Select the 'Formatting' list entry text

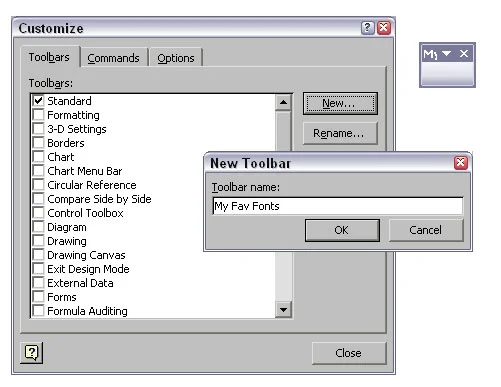pyautogui.click(x=73, y=115)
